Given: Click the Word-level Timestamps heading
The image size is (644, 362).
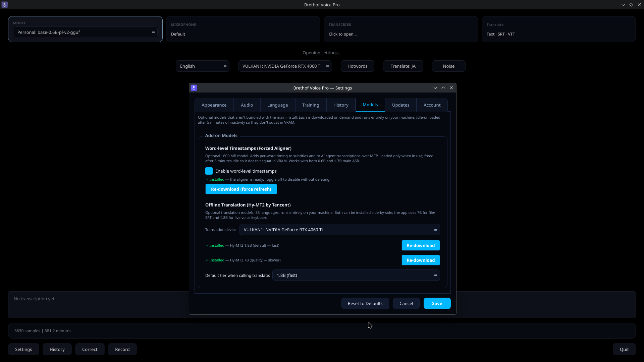Looking at the screenshot, I should click(248, 148).
